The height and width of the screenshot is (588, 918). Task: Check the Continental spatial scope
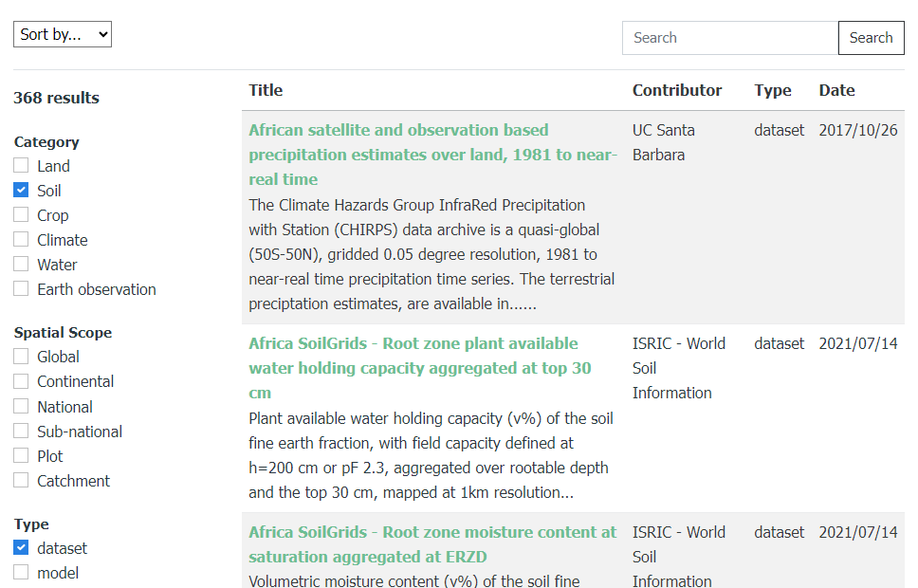(21, 381)
